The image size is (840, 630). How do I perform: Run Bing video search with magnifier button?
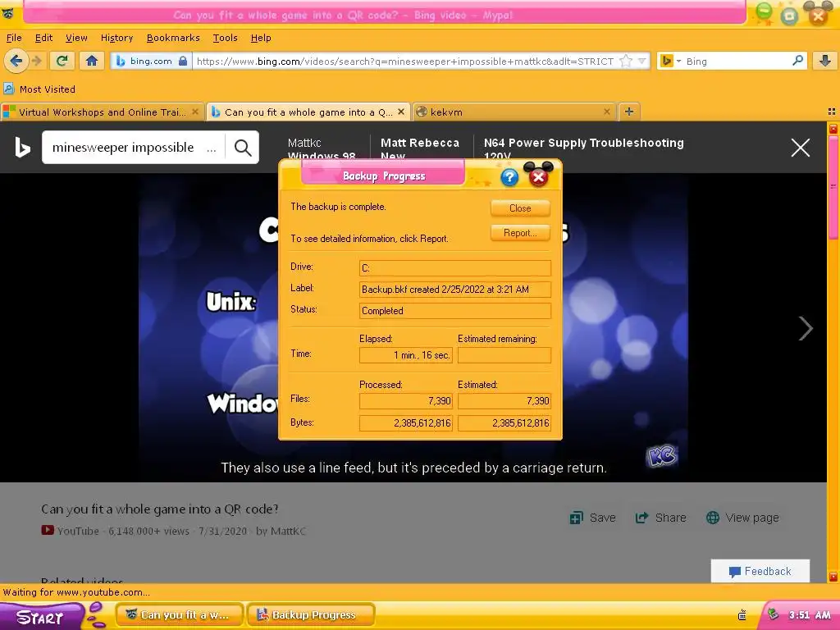(x=243, y=148)
